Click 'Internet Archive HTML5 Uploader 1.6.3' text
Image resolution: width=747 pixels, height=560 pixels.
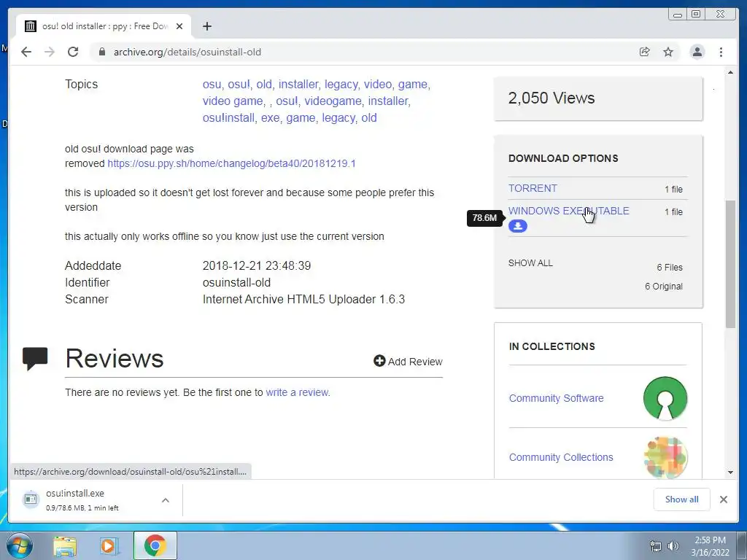pos(303,299)
